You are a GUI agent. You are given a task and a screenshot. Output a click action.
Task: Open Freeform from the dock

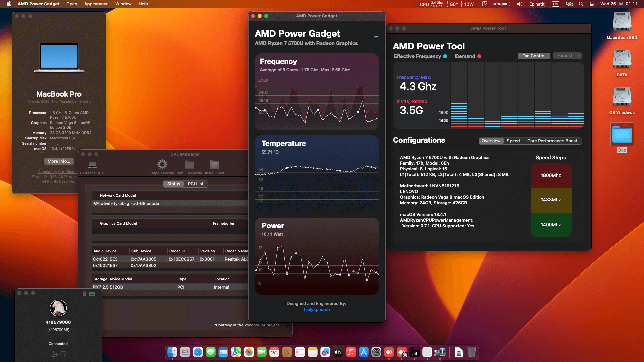(x=325, y=352)
